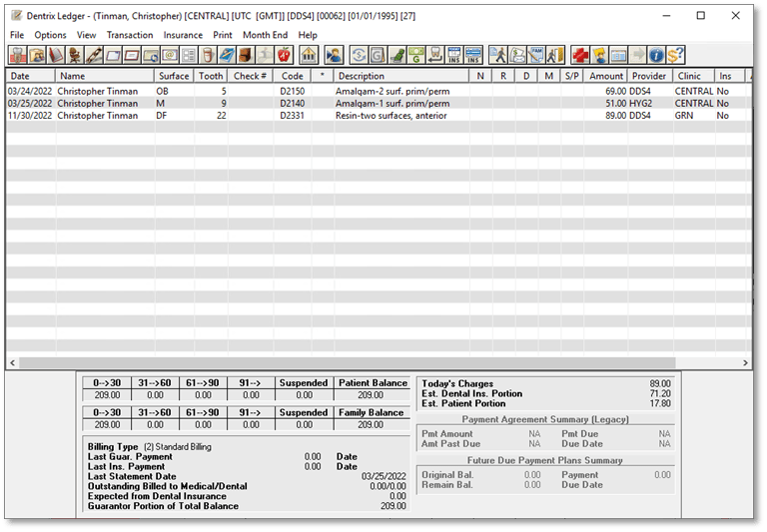Click the horizontal scrollbar left arrow
Image resolution: width=767 pixels, height=532 pixels.
(13, 362)
